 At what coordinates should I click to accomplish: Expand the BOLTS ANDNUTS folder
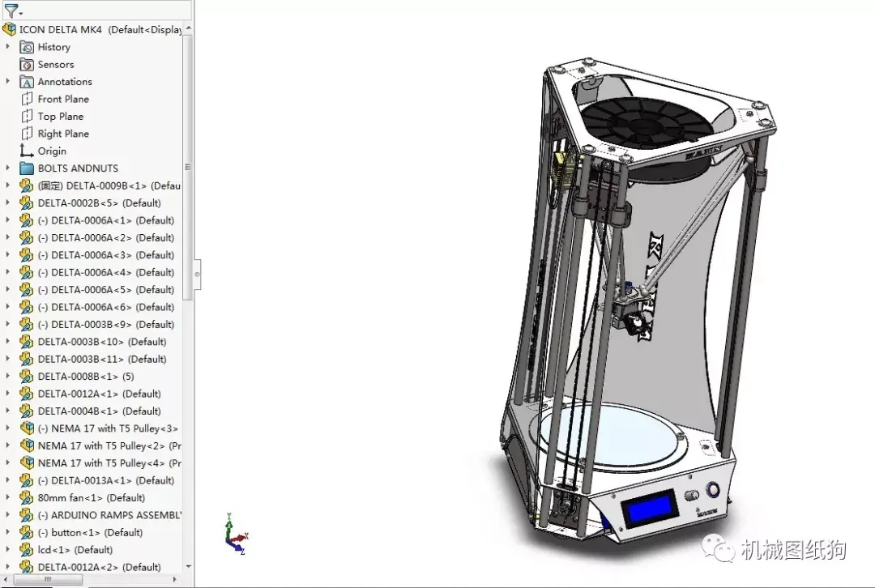coord(7,168)
